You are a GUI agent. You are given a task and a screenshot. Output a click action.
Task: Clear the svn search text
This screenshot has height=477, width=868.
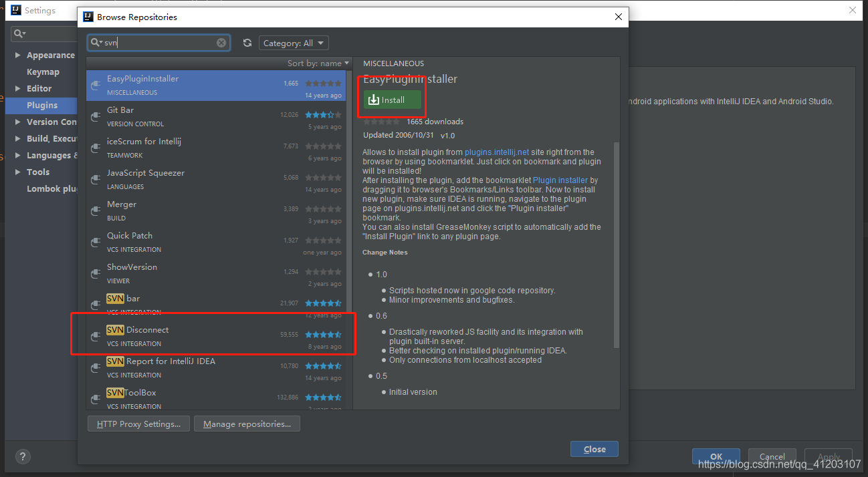pyautogui.click(x=221, y=43)
